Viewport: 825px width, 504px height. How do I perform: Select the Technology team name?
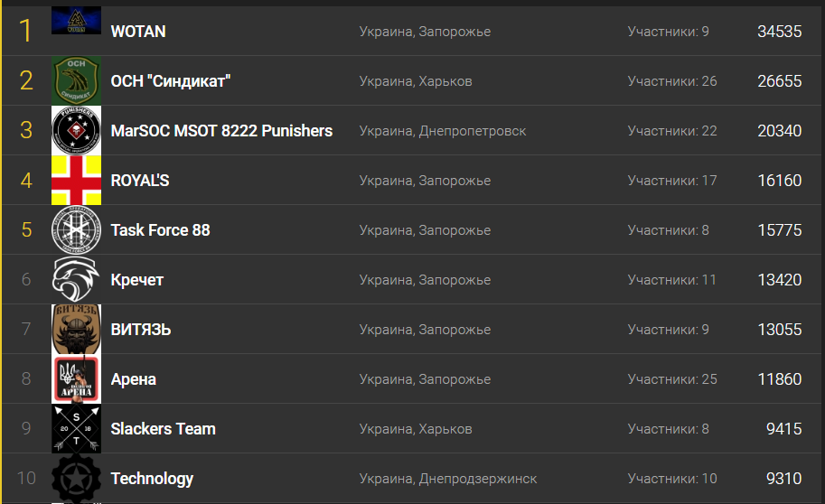pos(152,479)
